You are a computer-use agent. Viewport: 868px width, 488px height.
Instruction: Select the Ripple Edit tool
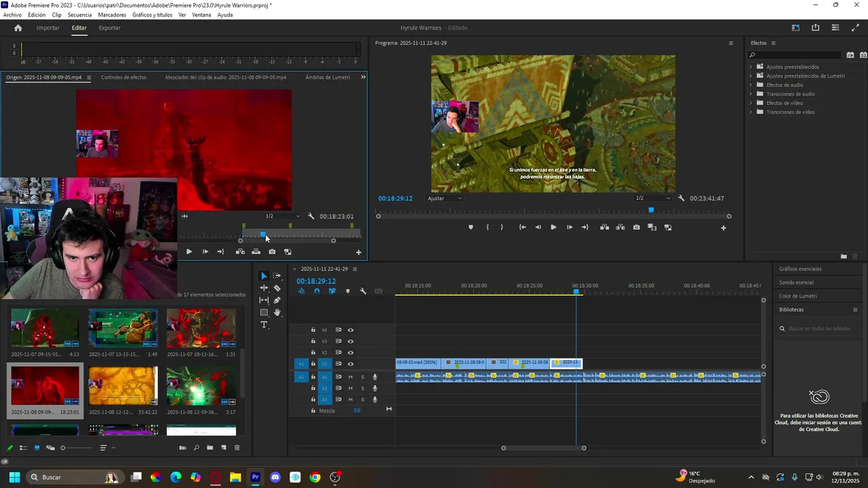click(x=264, y=288)
